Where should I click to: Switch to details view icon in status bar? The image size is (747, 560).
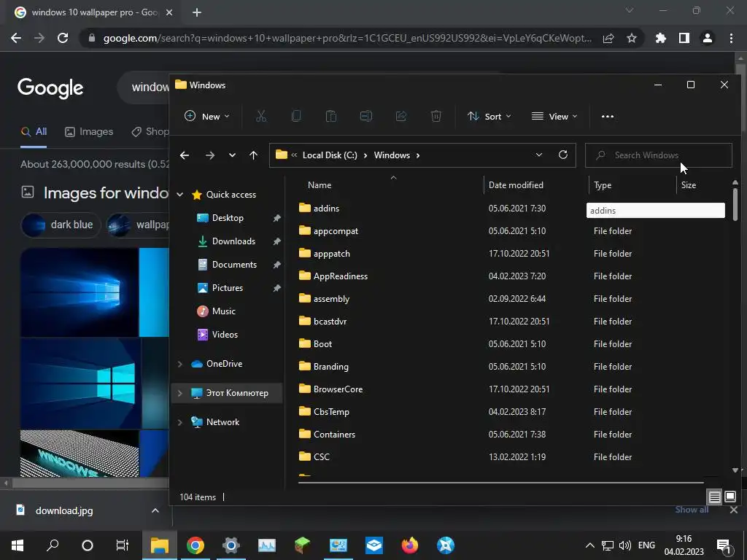click(715, 497)
